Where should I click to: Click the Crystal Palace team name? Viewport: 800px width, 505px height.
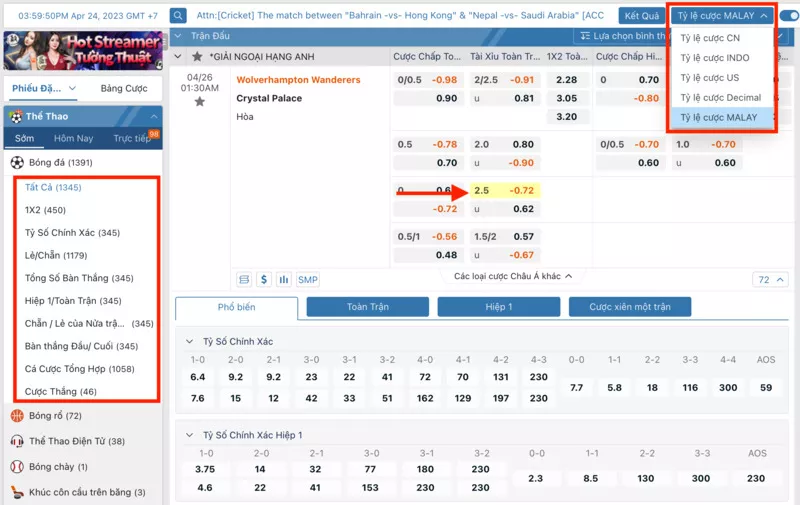tap(269, 98)
